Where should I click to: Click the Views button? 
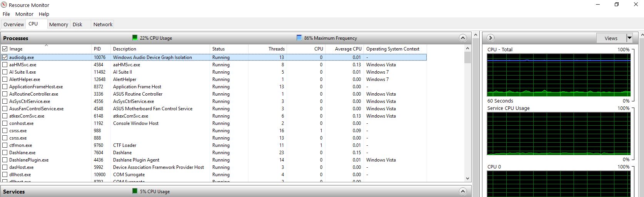[611, 38]
